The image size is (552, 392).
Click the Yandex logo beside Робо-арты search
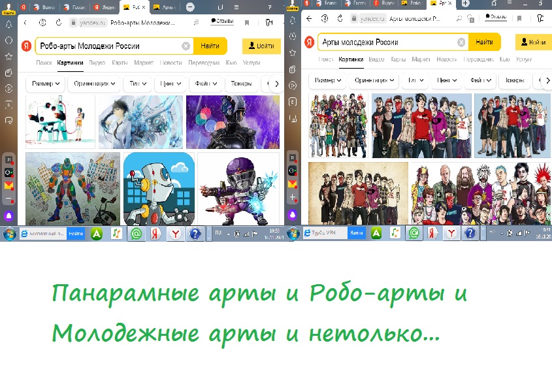tap(26, 46)
